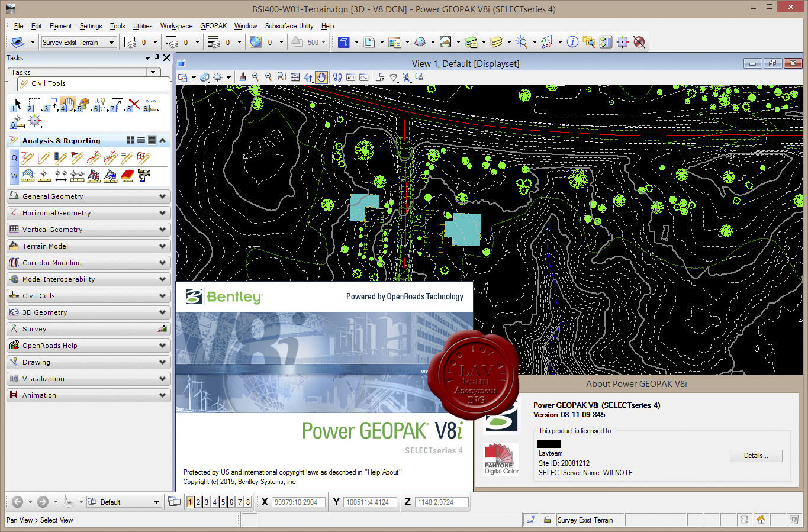Screen dimensions: 808x532
Task: Toggle view number 5 on
Action: [223, 502]
